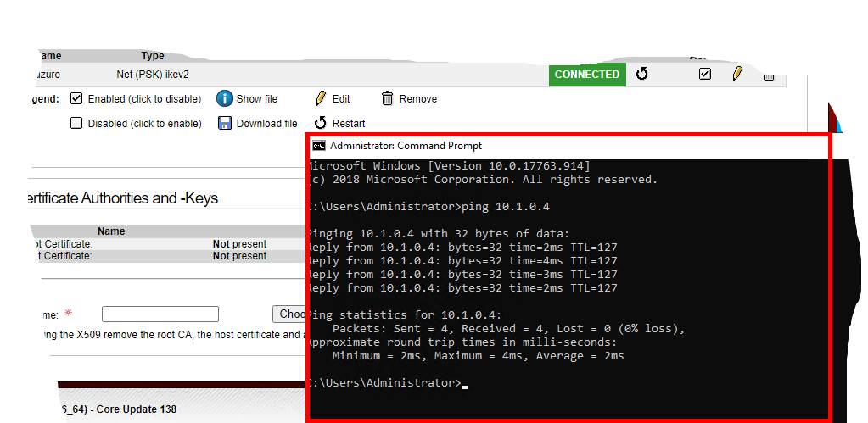This screenshot has width=868, height=423.
Task: Click the legend Enabled checkbox icon
Action: (76, 99)
